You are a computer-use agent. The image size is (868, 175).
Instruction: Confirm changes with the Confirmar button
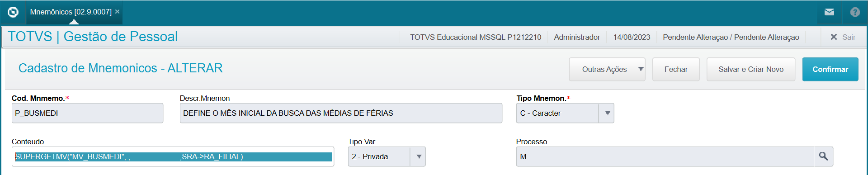(830, 69)
